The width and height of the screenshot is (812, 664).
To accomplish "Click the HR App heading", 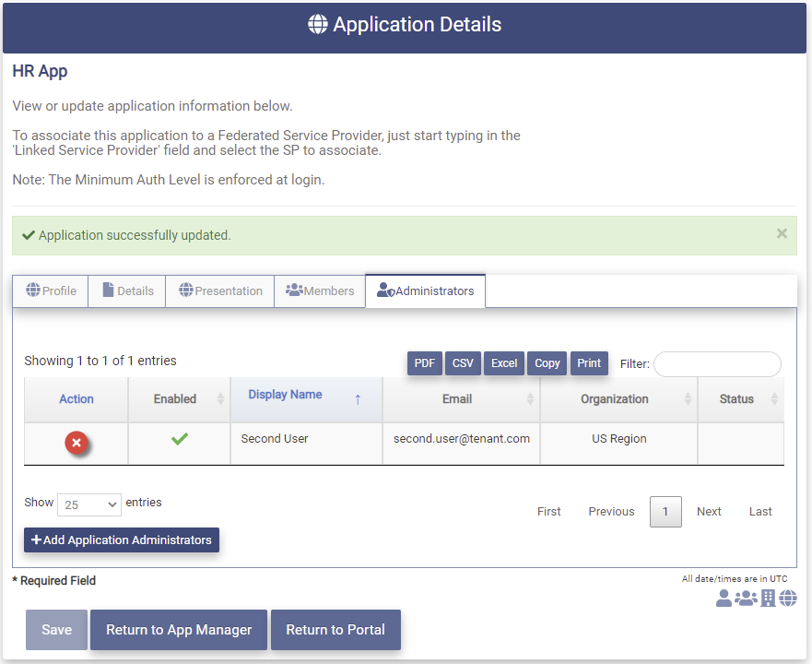I will coord(40,71).
